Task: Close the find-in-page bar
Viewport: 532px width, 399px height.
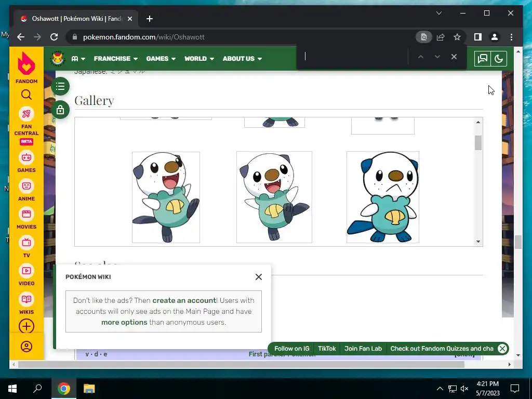Action: click(454, 57)
